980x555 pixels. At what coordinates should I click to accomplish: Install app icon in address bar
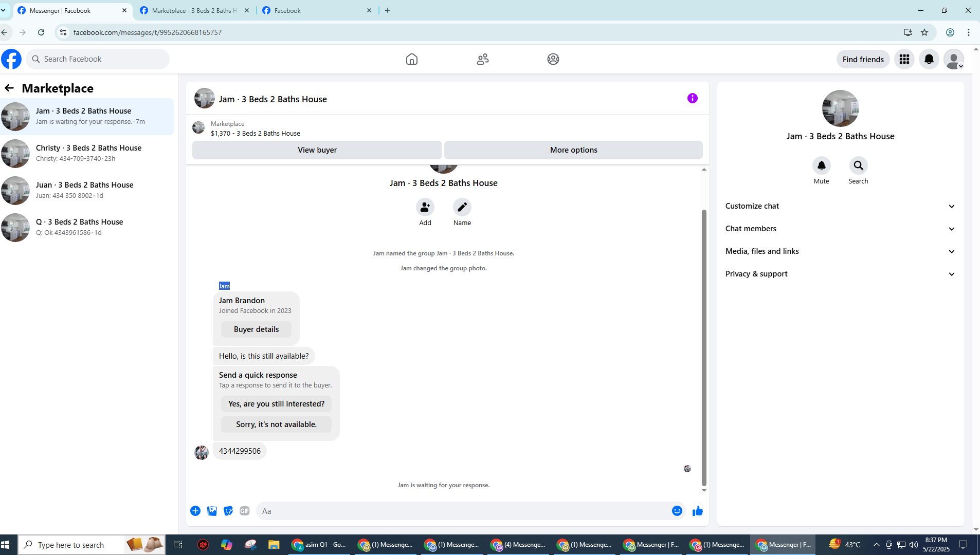908,32
